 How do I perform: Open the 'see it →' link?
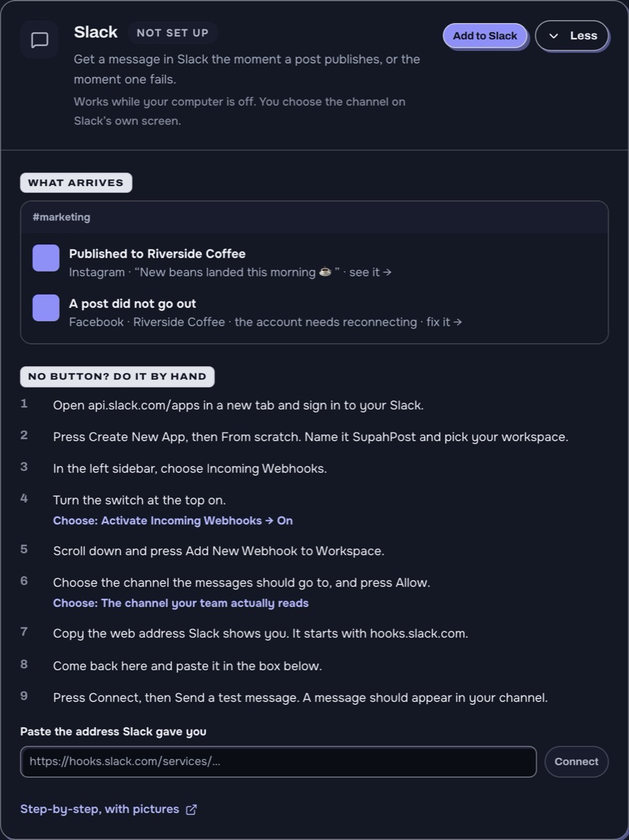[371, 272]
